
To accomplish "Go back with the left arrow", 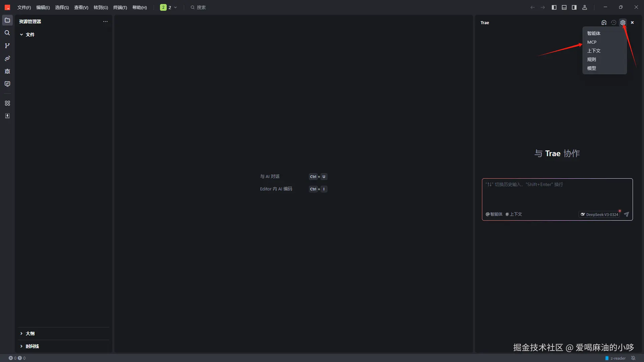I will (x=532, y=7).
